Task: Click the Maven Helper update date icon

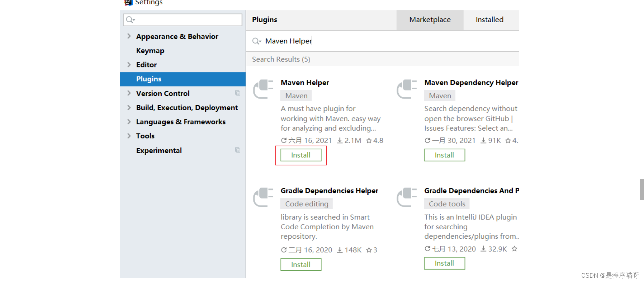Action: pyautogui.click(x=284, y=140)
